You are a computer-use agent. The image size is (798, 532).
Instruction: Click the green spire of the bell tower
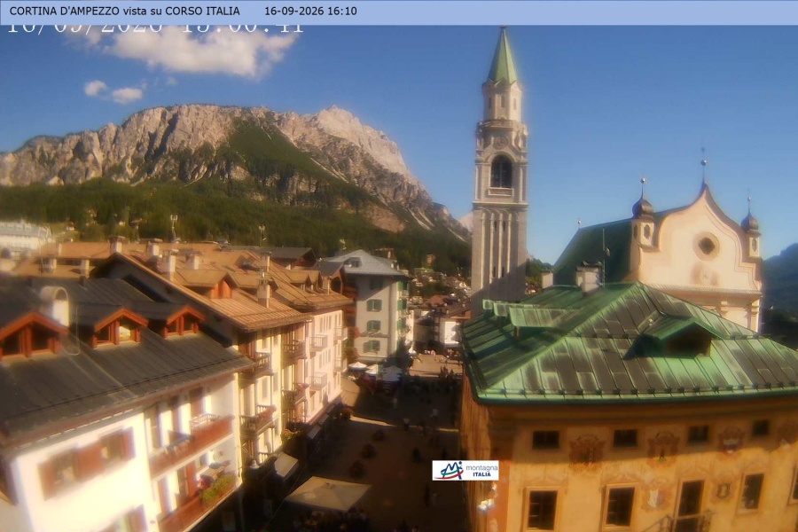tap(503, 56)
